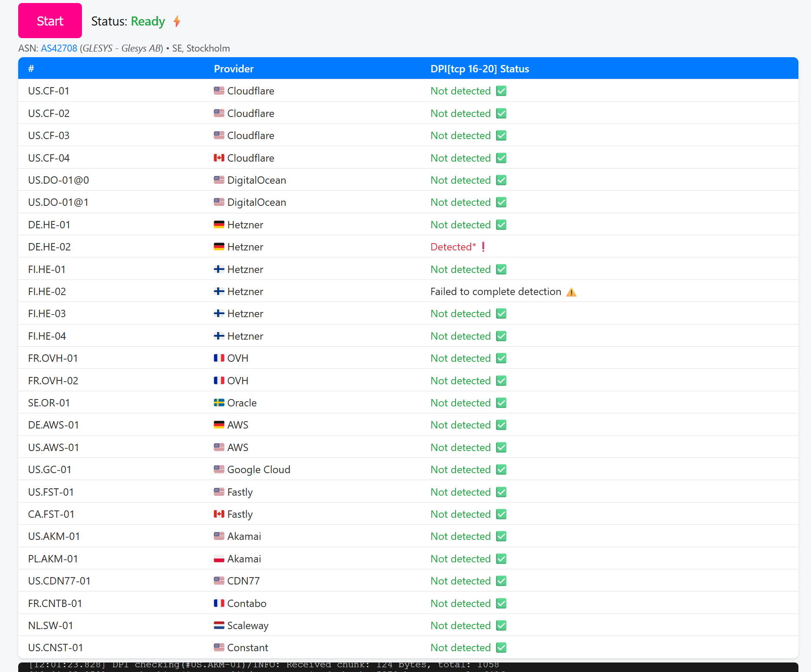Click the pink Start button

[50, 21]
